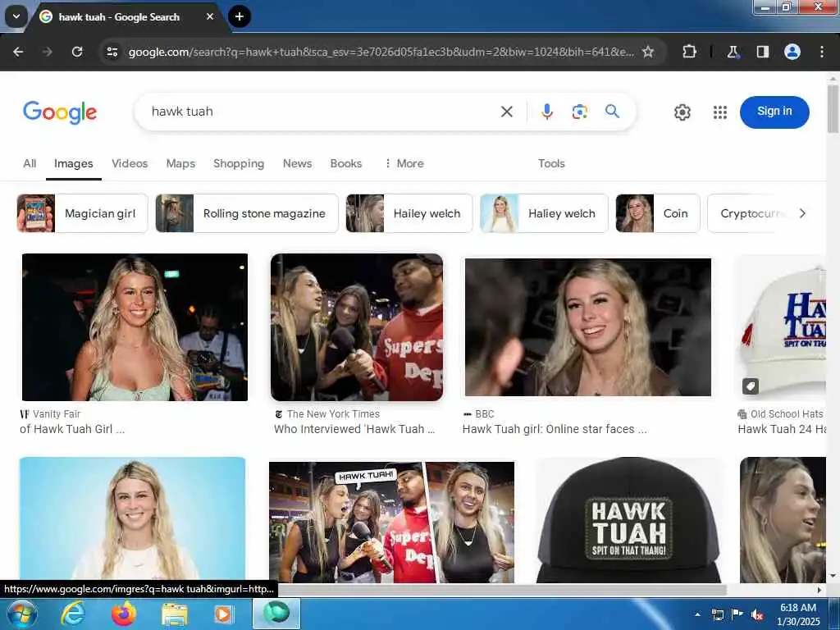840x630 pixels.
Task: Switch to the All results tab
Action: (x=30, y=163)
